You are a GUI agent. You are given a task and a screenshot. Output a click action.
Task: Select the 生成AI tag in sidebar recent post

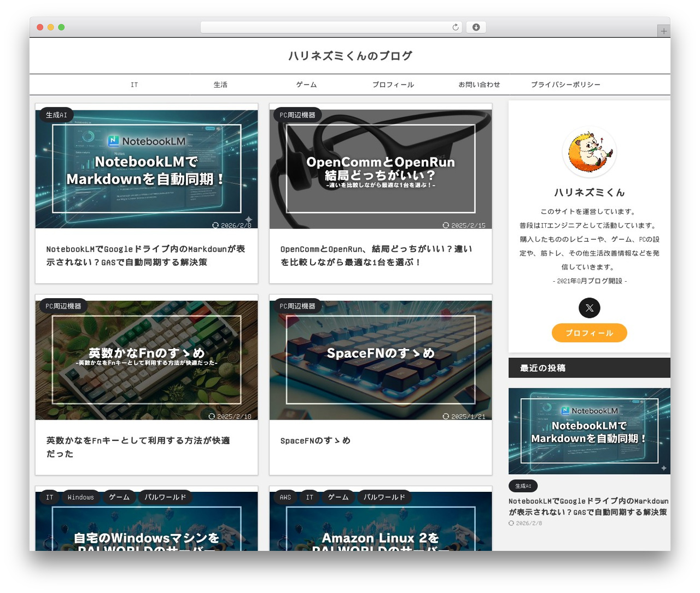coord(523,486)
